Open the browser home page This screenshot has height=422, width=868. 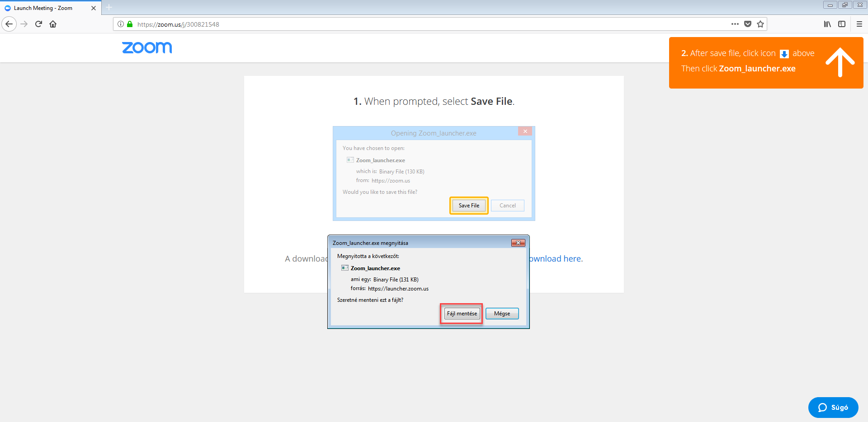tap(53, 24)
